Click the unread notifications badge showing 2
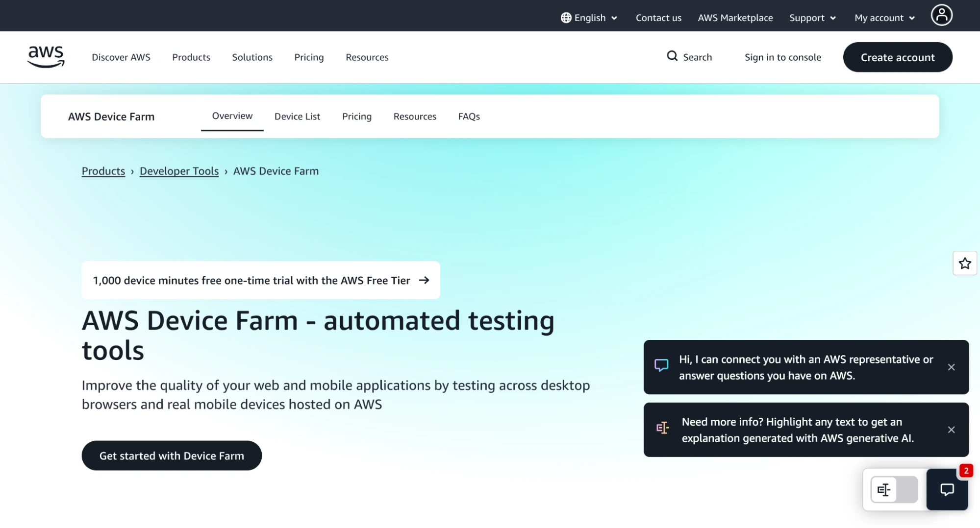This screenshot has height=528, width=980. tap(966, 471)
